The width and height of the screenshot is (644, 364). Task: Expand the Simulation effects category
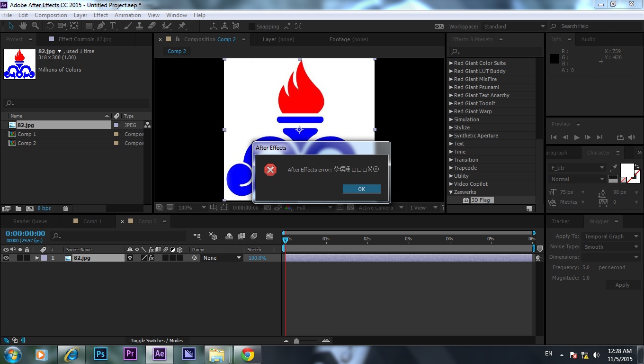[x=451, y=119]
